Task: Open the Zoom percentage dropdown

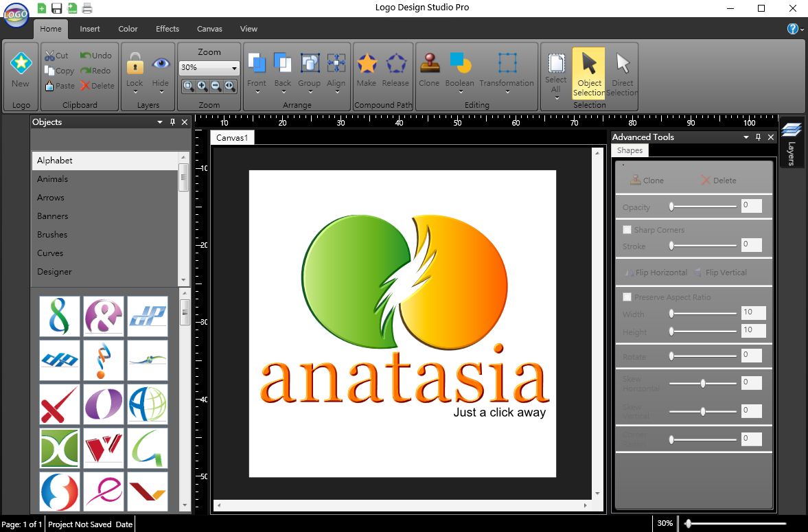Action: [234, 68]
